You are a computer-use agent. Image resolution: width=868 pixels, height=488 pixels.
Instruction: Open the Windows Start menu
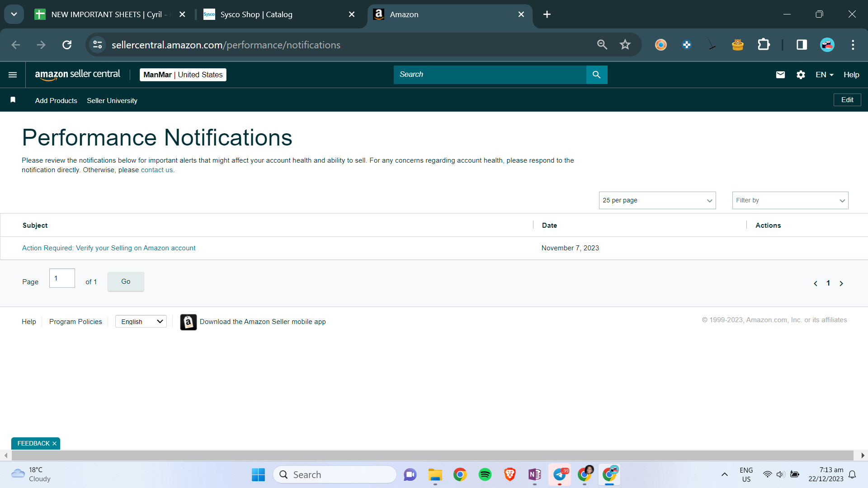pyautogui.click(x=258, y=474)
